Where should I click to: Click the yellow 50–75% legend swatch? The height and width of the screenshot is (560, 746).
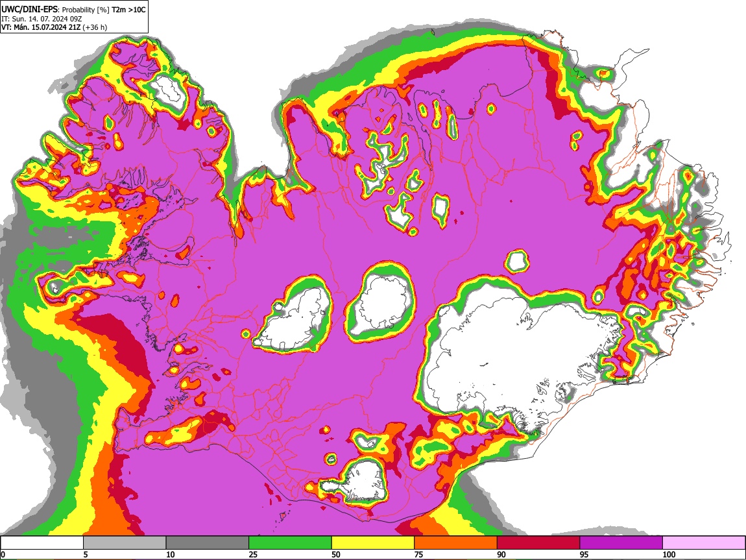click(373, 542)
